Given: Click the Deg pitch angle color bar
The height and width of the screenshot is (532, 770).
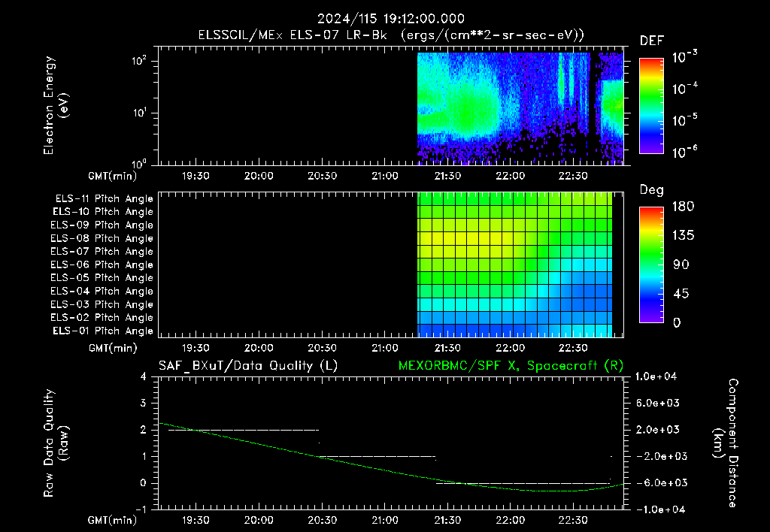Looking at the screenshot, I should (651, 264).
